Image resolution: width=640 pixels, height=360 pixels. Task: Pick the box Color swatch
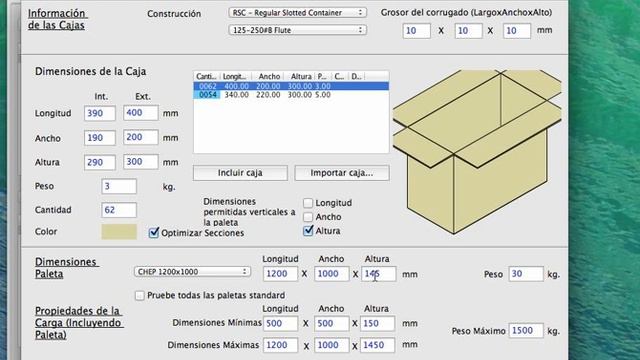coord(119,231)
